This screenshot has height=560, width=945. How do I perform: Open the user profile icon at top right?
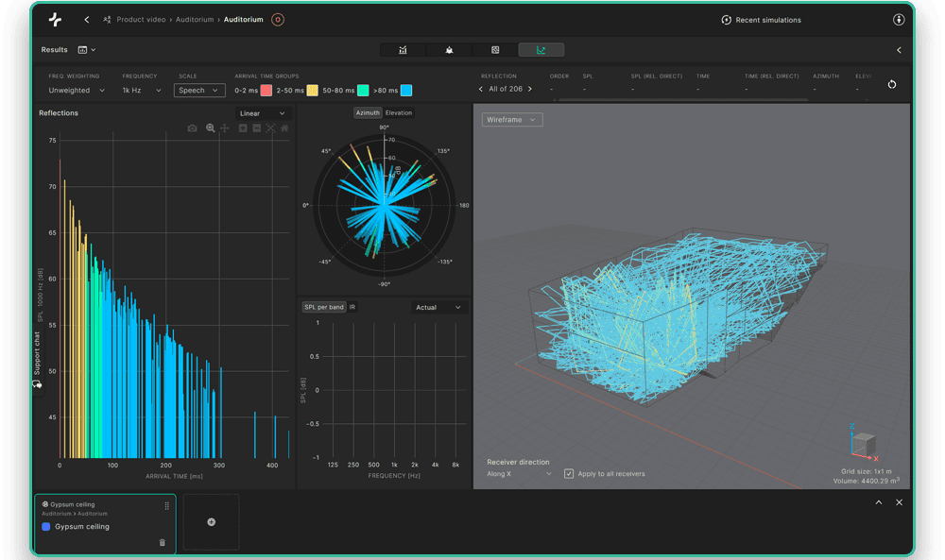click(x=899, y=20)
